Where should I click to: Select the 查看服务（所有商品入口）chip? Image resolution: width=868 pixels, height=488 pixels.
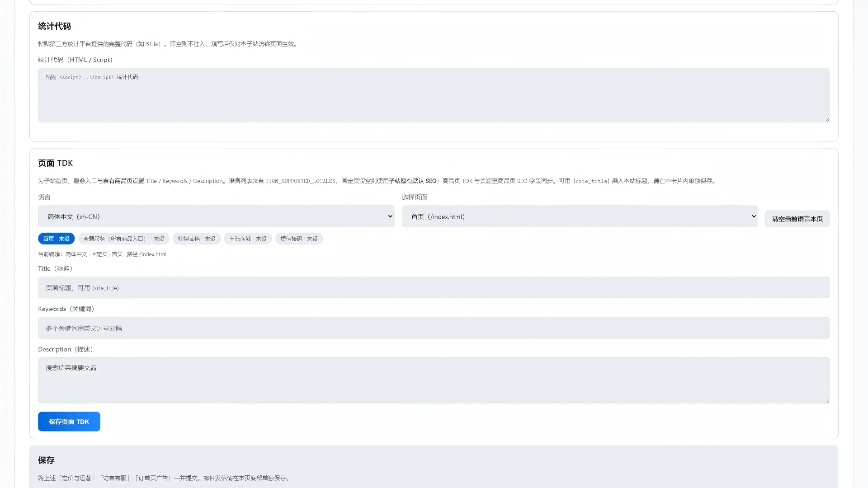123,239
